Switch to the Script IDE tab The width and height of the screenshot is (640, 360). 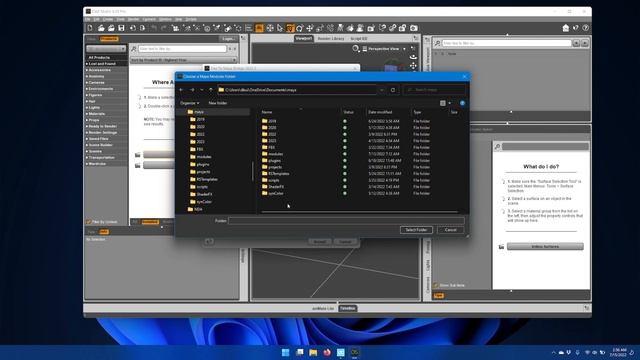tap(359, 38)
